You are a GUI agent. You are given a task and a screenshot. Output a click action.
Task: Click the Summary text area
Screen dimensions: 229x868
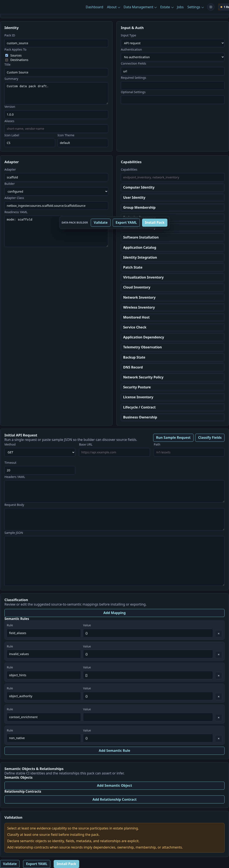pos(56,93)
